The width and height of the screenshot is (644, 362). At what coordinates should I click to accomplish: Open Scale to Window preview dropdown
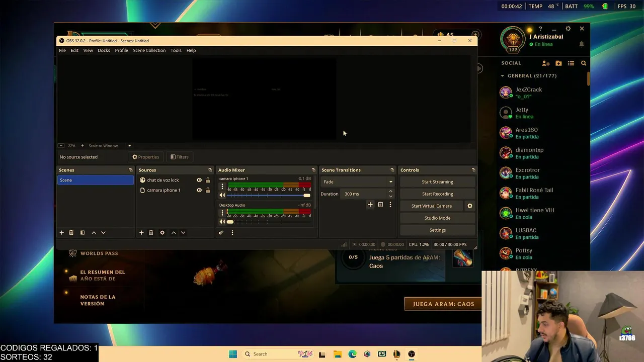(x=110, y=146)
